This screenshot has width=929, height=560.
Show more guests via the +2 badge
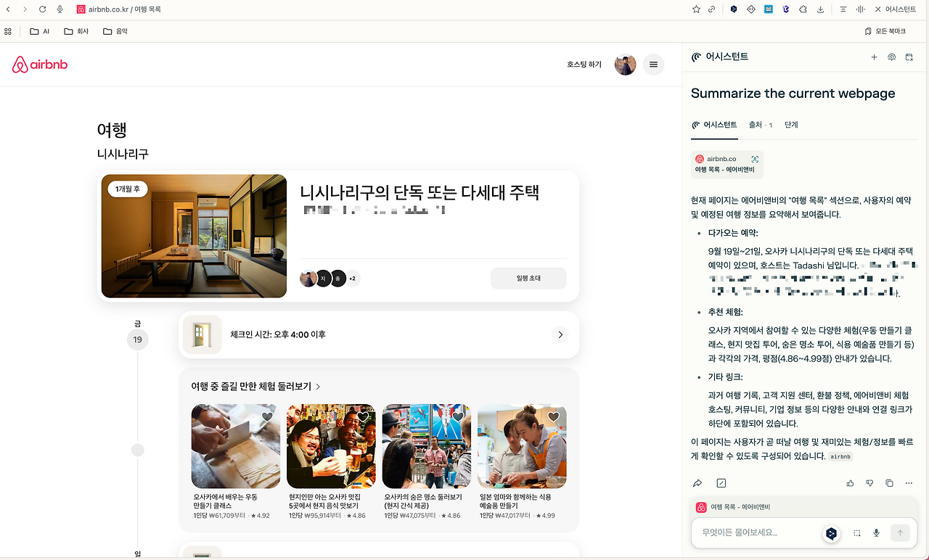pos(352,278)
